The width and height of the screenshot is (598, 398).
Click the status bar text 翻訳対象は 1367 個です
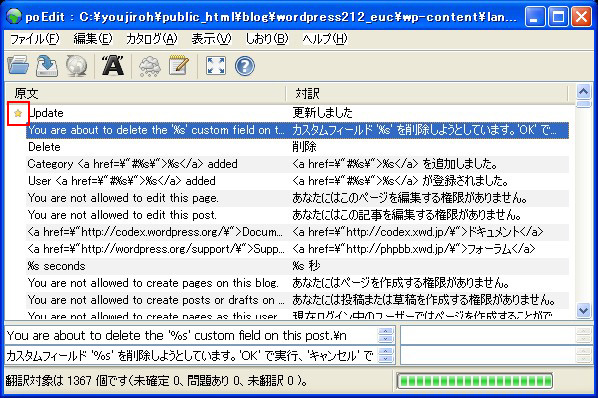156,380
